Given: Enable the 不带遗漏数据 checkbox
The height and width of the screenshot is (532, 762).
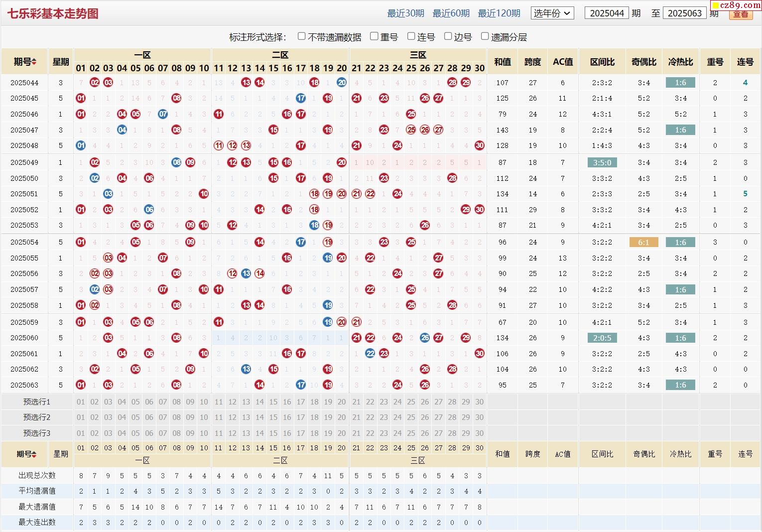Looking at the screenshot, I should (301, 36).
